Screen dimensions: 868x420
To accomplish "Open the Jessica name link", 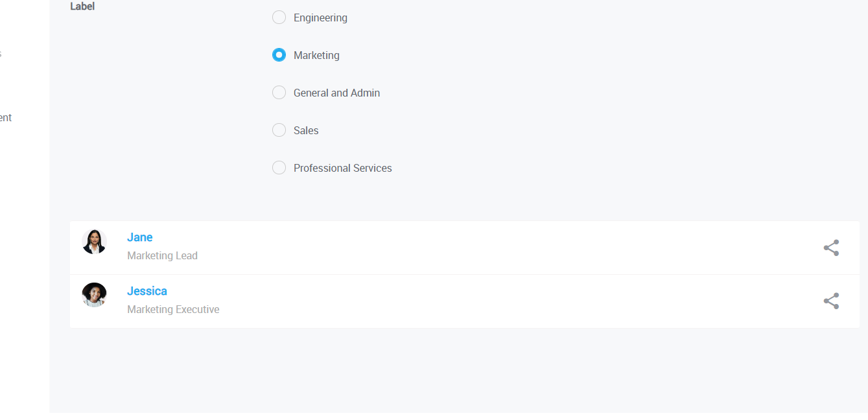I will pyautogui.click(x=147, y=291).
